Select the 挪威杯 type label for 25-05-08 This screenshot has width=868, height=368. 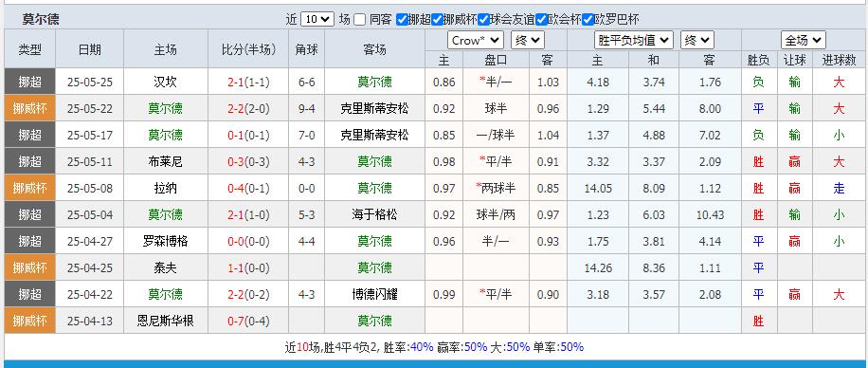point(30,189)
